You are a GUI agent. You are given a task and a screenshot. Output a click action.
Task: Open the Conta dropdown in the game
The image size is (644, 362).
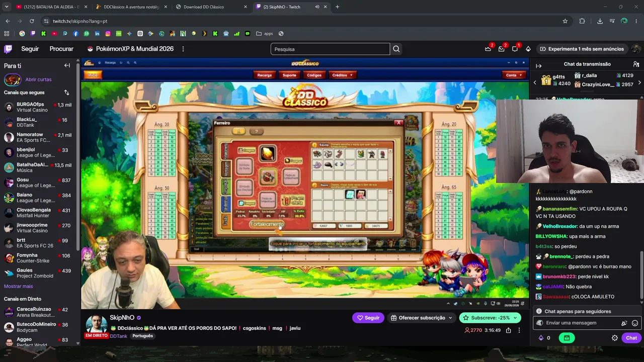click(513, 75)
